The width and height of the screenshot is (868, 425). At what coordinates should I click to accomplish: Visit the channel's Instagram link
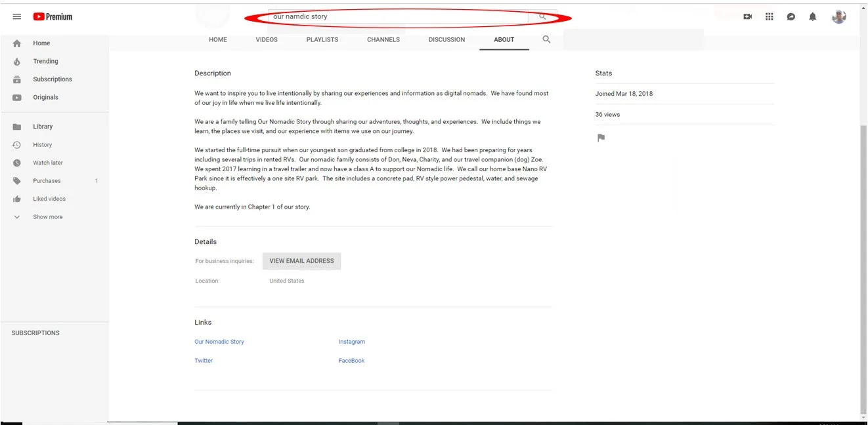(x=352, y=341)
